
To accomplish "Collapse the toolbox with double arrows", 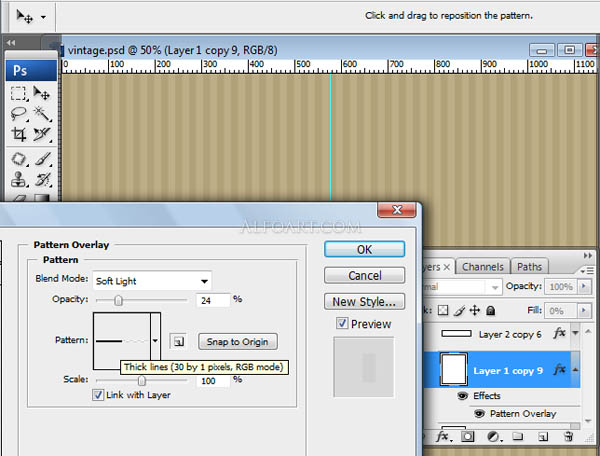I will click(x=11, y=43).
